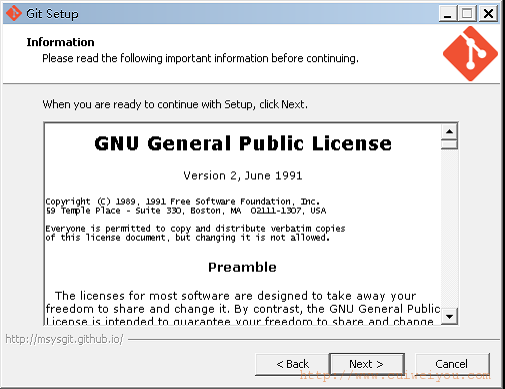Viewport: 505px width, 389px height.
Task: Cancel the Git Setup wizard
Action: [452, 364]
